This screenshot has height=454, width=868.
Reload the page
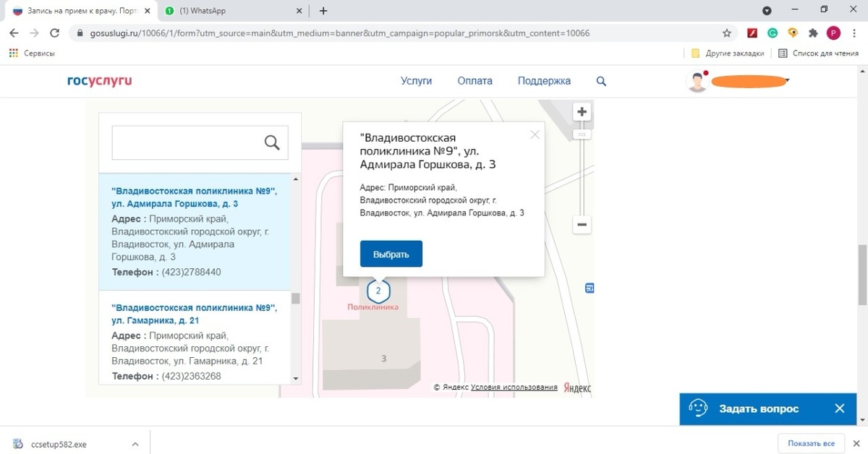[54, 33]
